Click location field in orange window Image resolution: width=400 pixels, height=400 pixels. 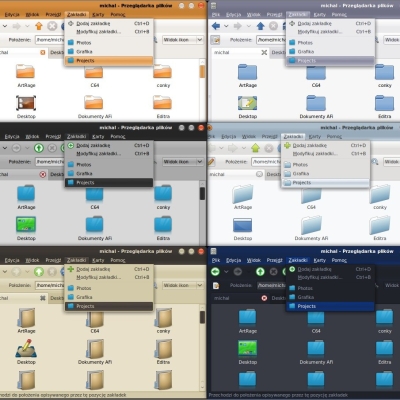point(49,40)
